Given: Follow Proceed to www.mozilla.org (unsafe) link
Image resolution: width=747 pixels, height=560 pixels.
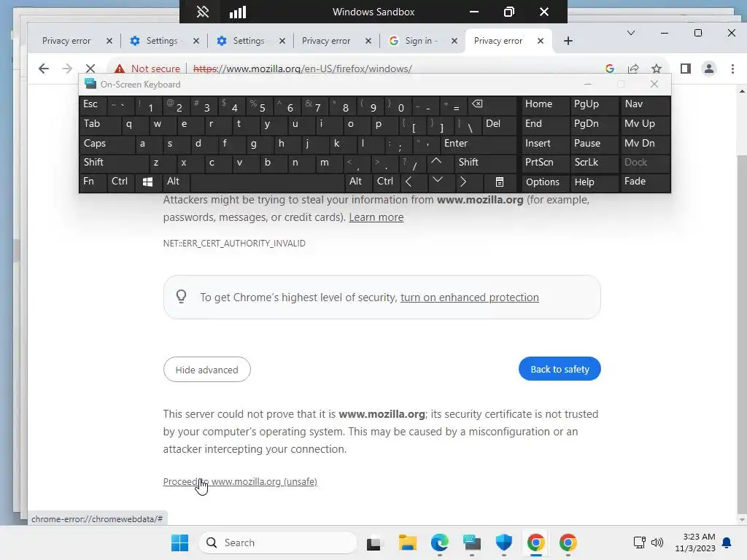Looking at the screenshot, I should (x=240, y=481).
